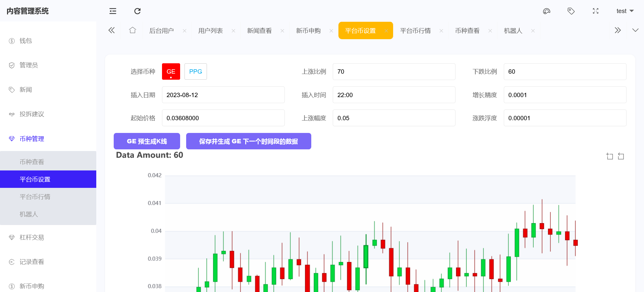Select the PPG coin option
This screenshot has width=644, height=292.
click(x=196, y=72)
